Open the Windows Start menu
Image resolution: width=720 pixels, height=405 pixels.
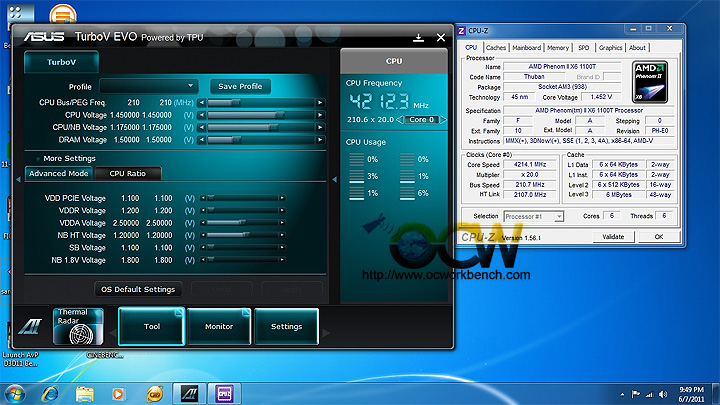pyautogui.click(x=15, y=394)
